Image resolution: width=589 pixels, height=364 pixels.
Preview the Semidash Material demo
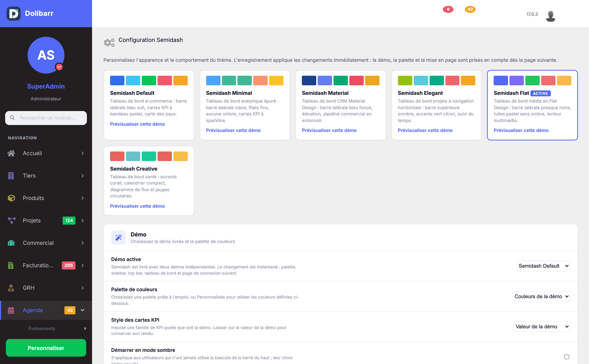click(x=329, y=130)
